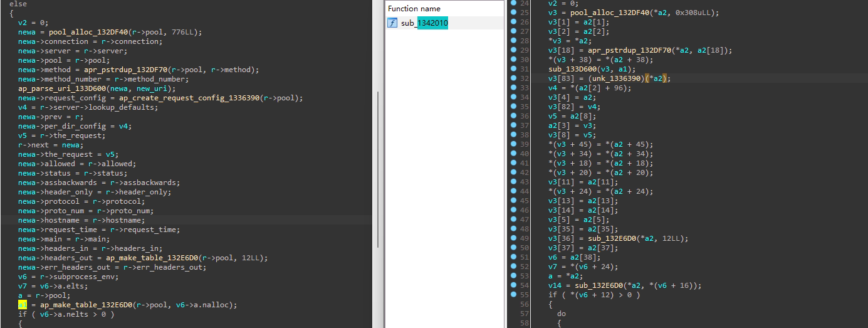868x328 pixels.
Task: Click the do keyword on line 57
Action: click(562, 314)
